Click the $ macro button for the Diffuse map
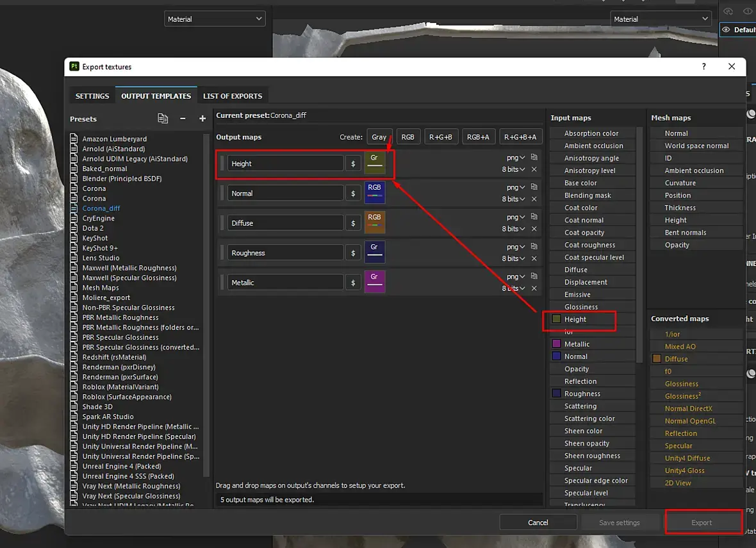Image resolution: width=756 pixels, height=548 pixels. (353, 223)
